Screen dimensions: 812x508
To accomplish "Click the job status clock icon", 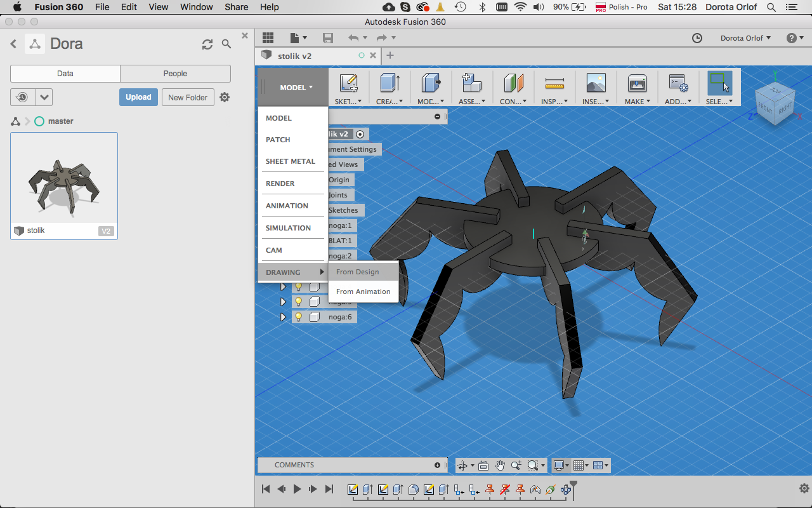I will pyautogui.click(x=697, y=38).
